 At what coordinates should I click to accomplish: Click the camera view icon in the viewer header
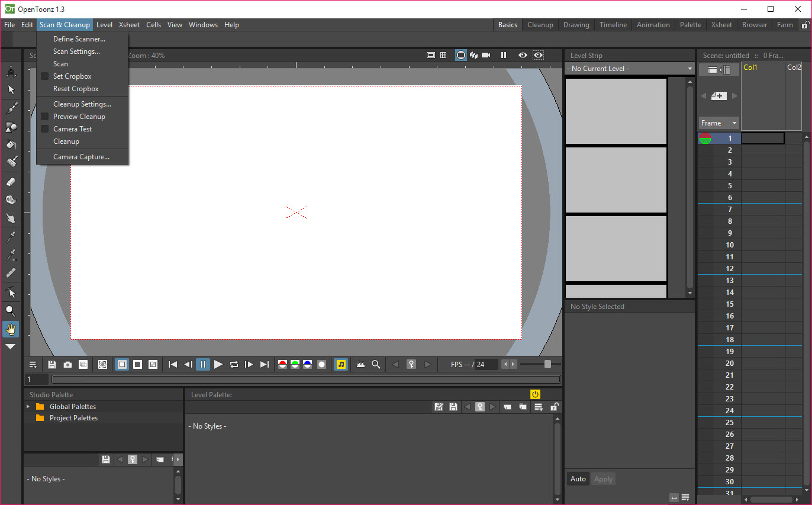[486, 55]
